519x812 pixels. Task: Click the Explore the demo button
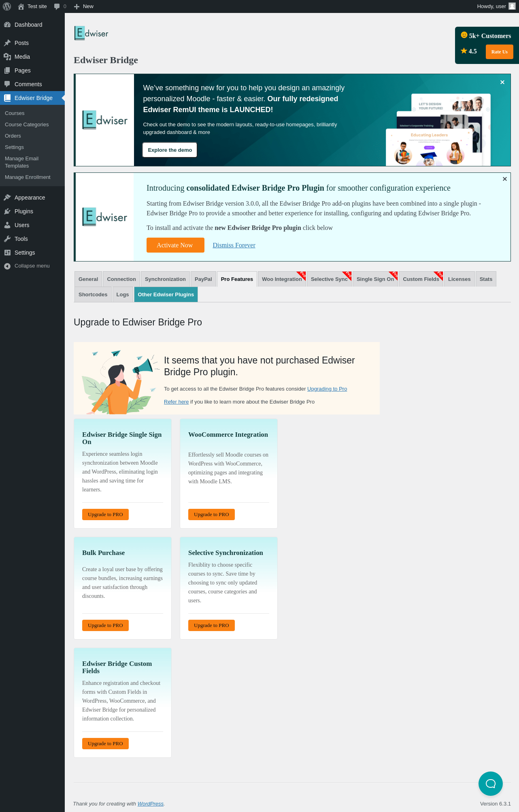click(x=170, y=150)
